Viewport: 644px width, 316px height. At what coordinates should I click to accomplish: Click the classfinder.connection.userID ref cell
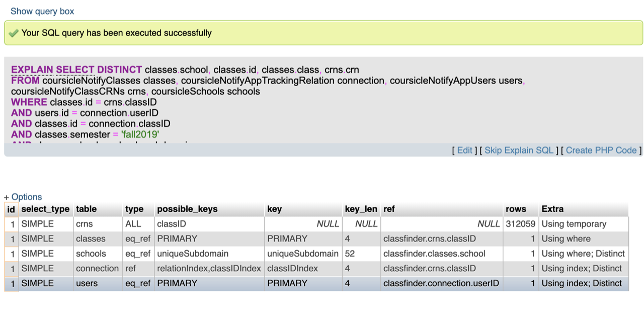441,283
